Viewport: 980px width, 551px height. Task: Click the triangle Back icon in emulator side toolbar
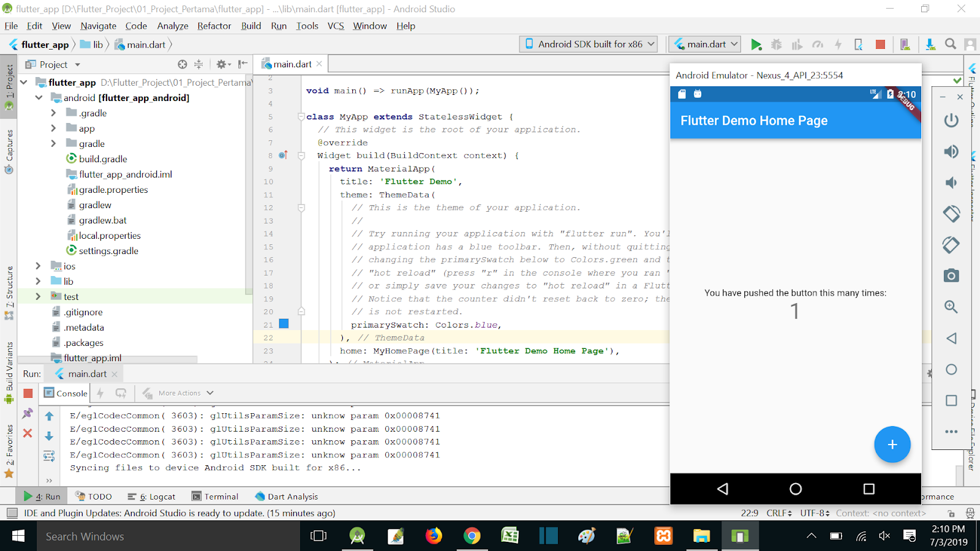951,338
